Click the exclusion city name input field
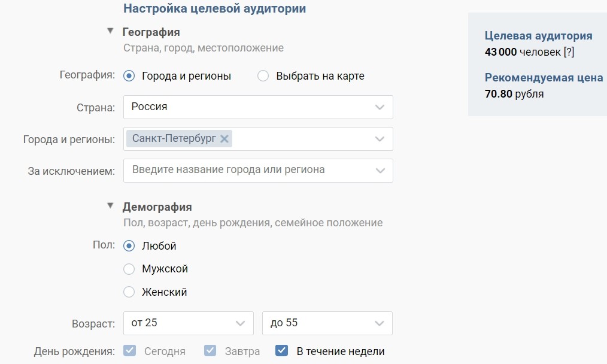 (248, 171)
